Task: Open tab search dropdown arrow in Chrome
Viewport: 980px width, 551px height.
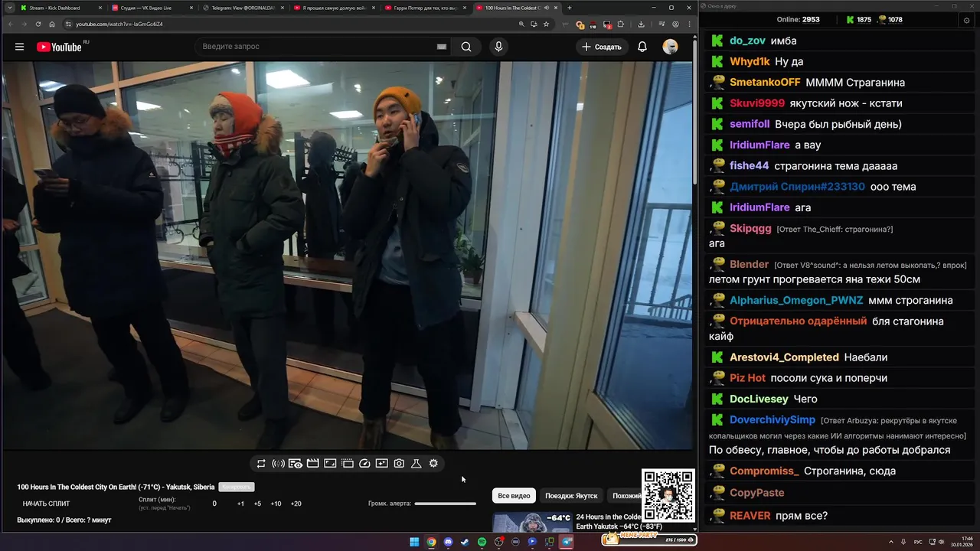Action: coord(11,8)
